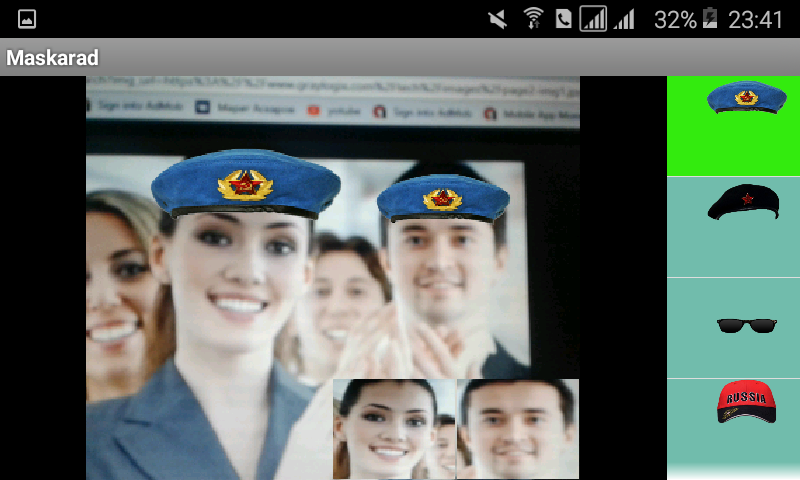Open the picture notification icon in status bar

click(27, 19)
